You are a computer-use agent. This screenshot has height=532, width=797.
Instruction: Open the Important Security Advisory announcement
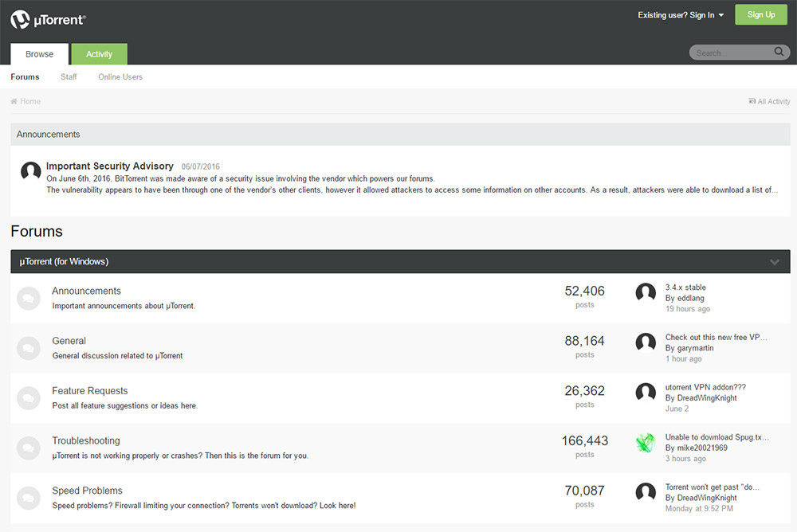click(x=110, y=166)
